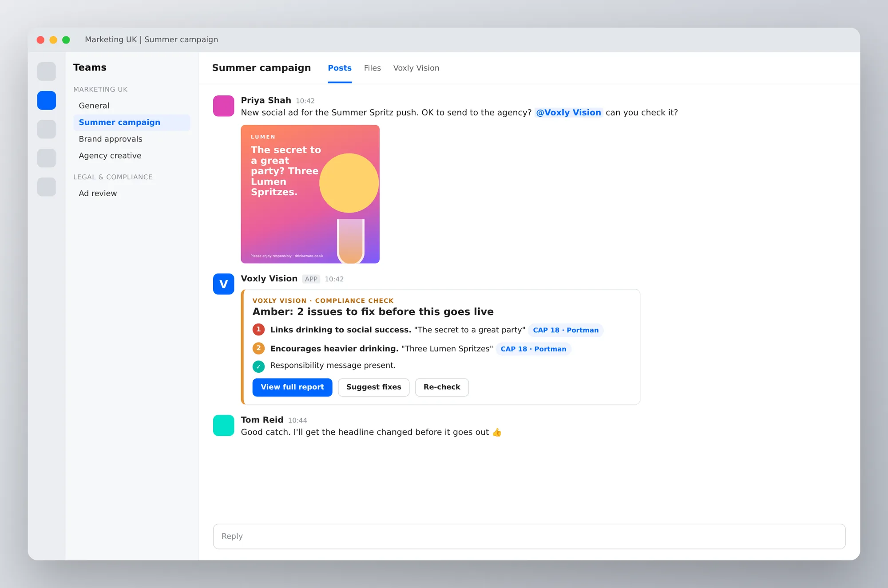This screenshot has height=588, width=888.
Task: Click the orange number 2 issue badge
Action: click(258, 348)
